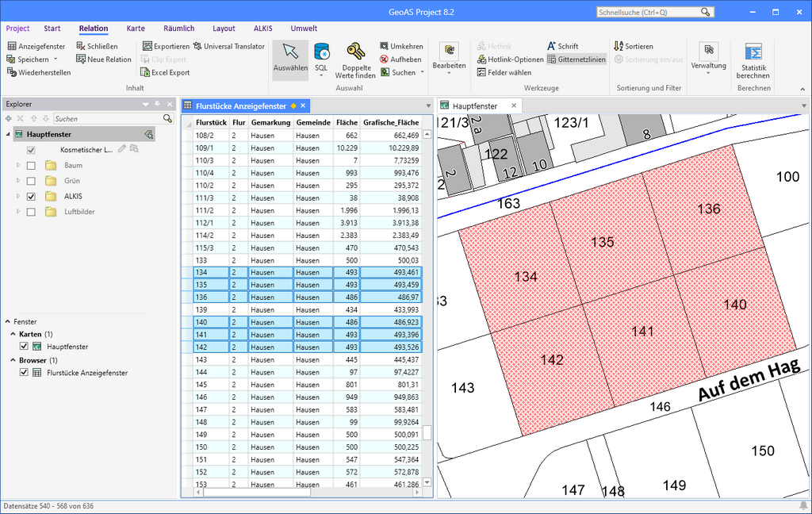Viewport: 812px width, 514px height.
Task: Click Aufheben to clear selection
Action: click(400, 59)
